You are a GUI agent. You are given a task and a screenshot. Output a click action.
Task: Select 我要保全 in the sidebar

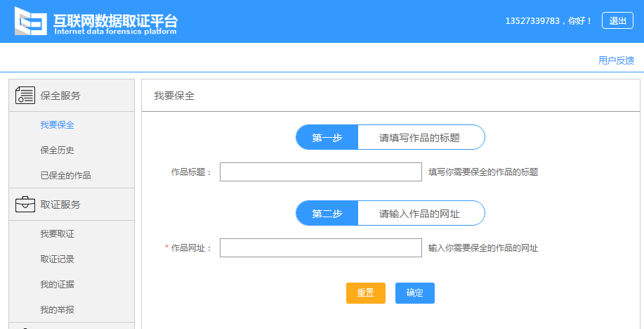pos(57,124)
